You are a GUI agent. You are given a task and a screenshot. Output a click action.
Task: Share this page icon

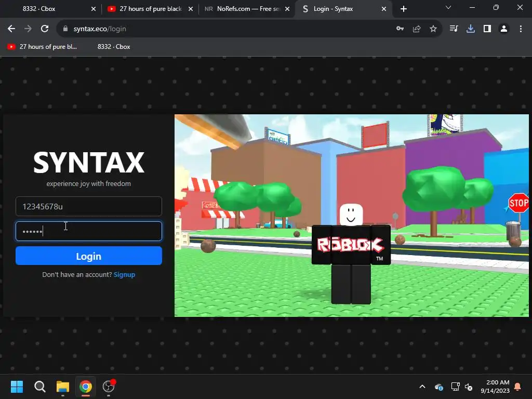click(417, 29)
